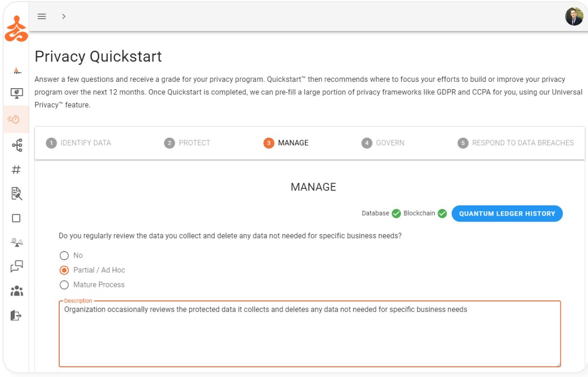Toggle the hamburger menu in top bar
The image size is (588, 377).
tap(42, 16)
